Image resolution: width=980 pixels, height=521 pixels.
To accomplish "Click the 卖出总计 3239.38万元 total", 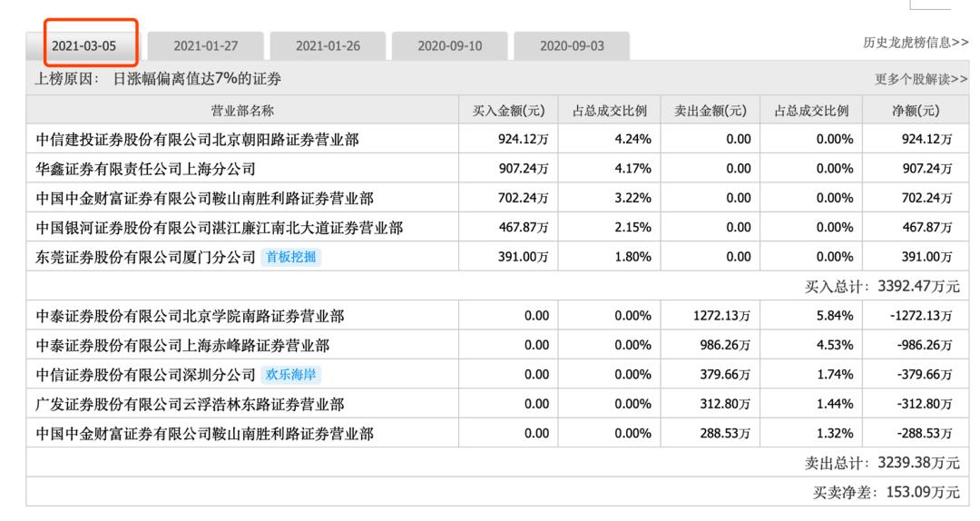I will [x=882, y=462].
